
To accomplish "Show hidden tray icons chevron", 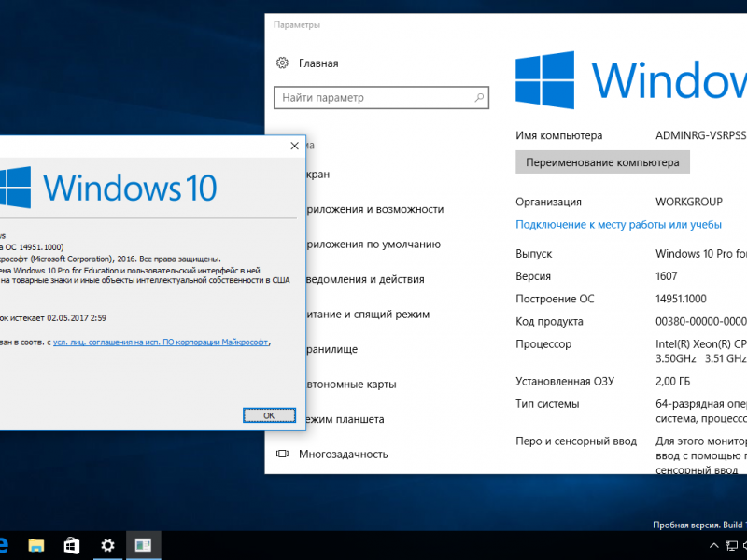I will (x=713, y=546).
